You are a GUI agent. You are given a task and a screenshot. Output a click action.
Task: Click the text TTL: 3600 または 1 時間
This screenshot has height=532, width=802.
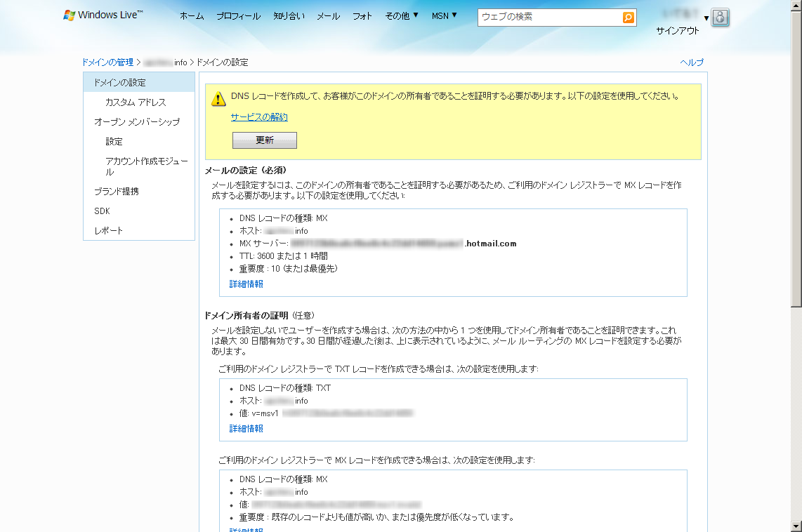[283, 256]
